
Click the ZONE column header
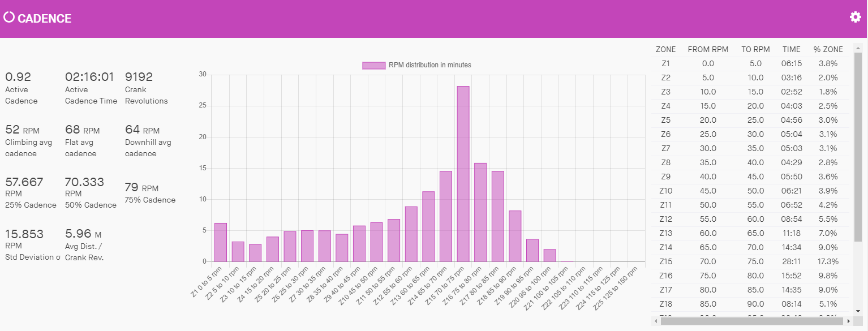pyautogui.click(x=665, y=49)
